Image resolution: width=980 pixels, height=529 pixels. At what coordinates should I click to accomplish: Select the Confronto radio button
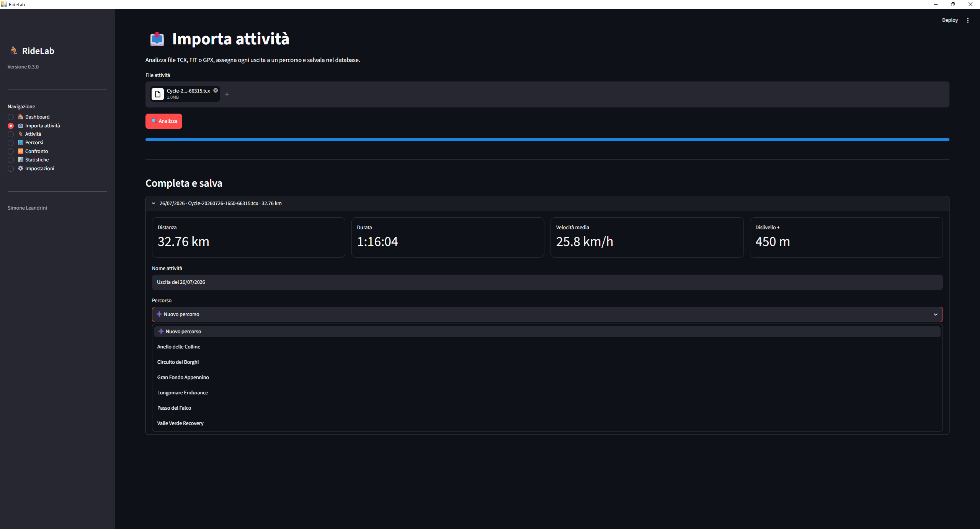[11, 151]
